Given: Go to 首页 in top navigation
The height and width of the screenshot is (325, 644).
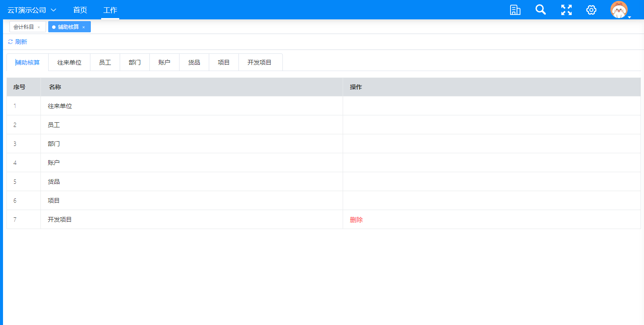Looking at the screenshot, I should (x=80, y=10).
